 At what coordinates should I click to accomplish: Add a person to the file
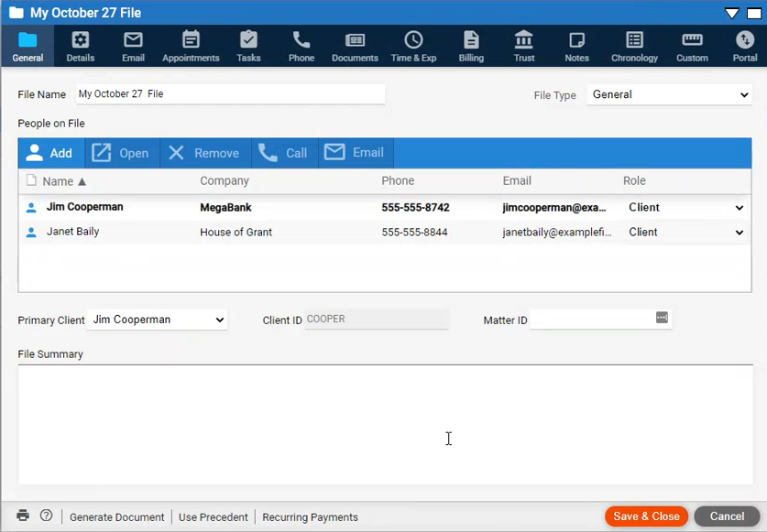tap(51, 153)
